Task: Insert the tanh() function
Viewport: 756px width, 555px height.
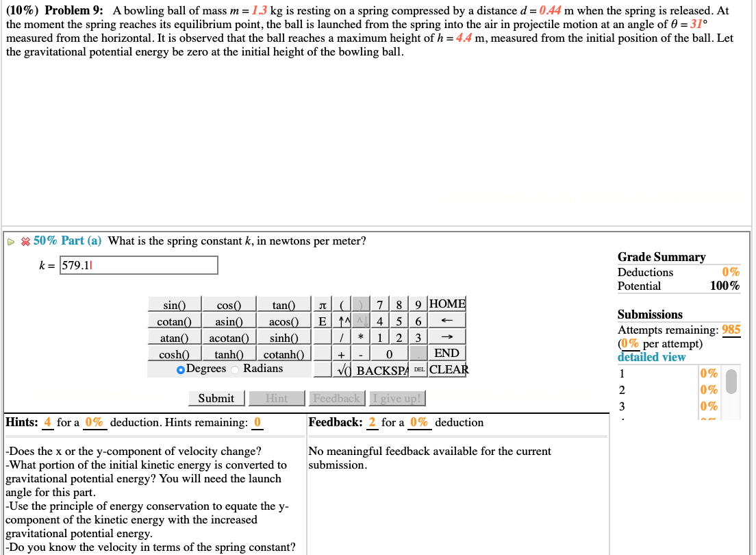Action: [229, 354]
